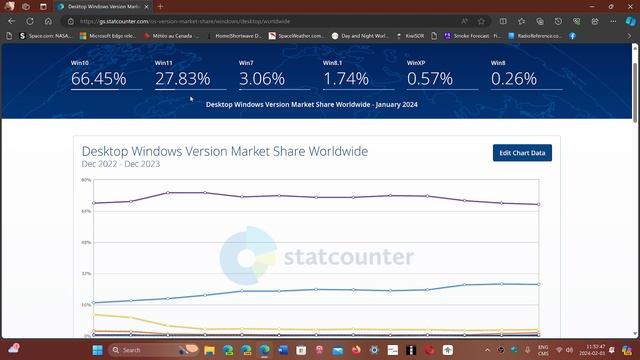The height and width of the screenshot is (360, 640).
Task: Open the Smoke Forecast bookmark
Action: [x=473, y=36]
